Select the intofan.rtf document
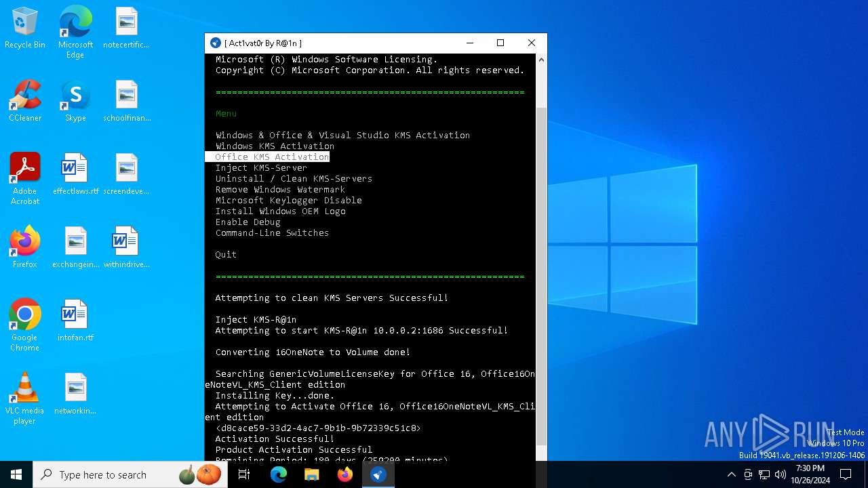This screenshot has width=868, height=488. point(75,321)
